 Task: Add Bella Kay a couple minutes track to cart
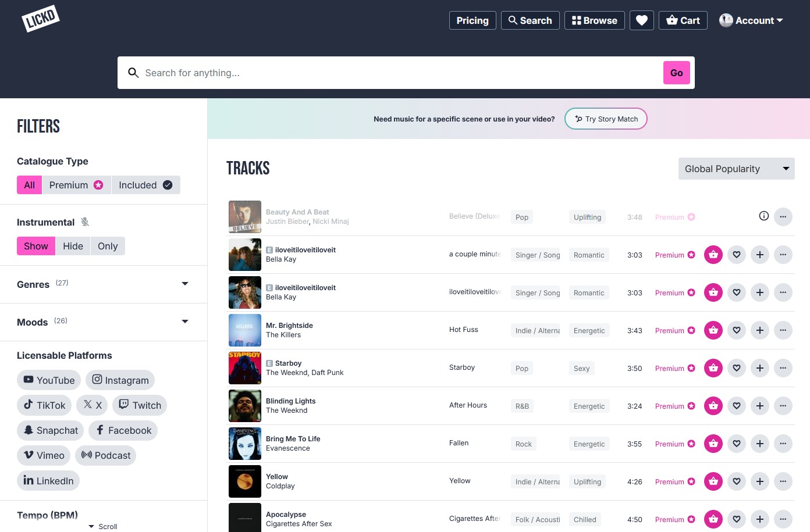(713, 255)
